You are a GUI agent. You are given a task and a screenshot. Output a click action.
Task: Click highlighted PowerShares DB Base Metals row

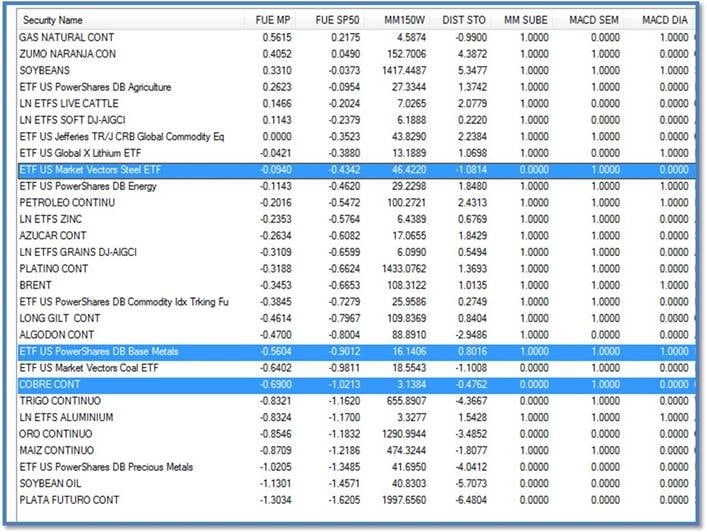click(x=356, y=352)
